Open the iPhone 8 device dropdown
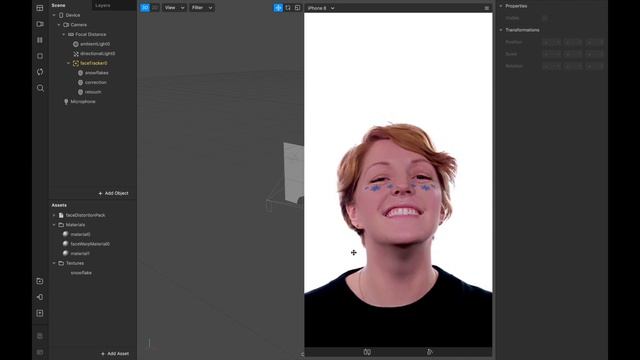 click(x=321, y=8)
